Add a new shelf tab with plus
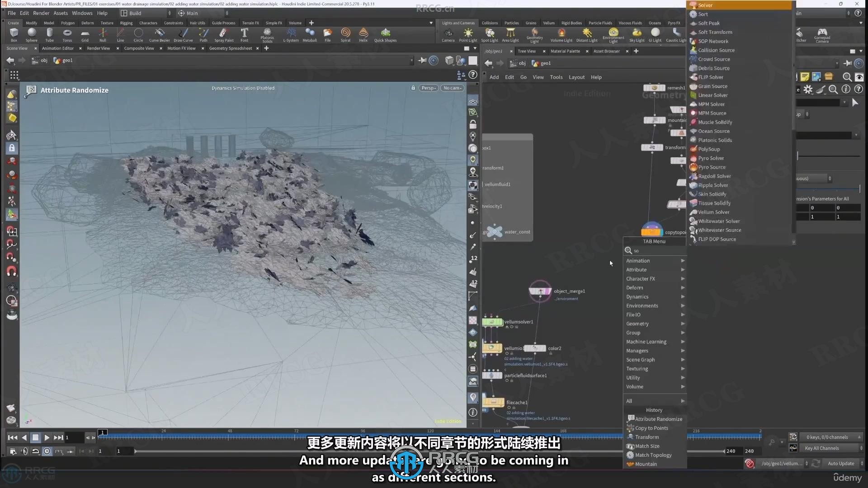 311,23
